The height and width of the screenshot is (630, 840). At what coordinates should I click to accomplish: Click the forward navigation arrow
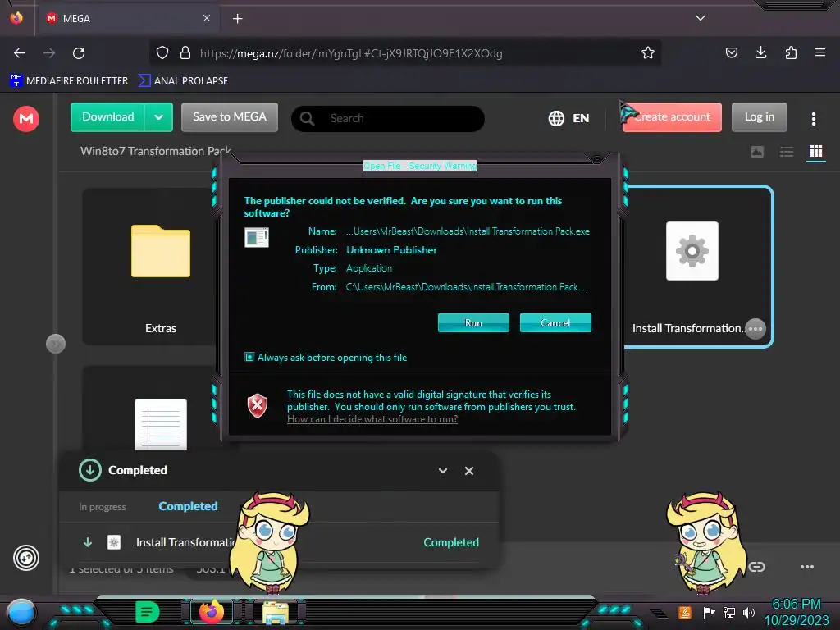pos(49,53)
